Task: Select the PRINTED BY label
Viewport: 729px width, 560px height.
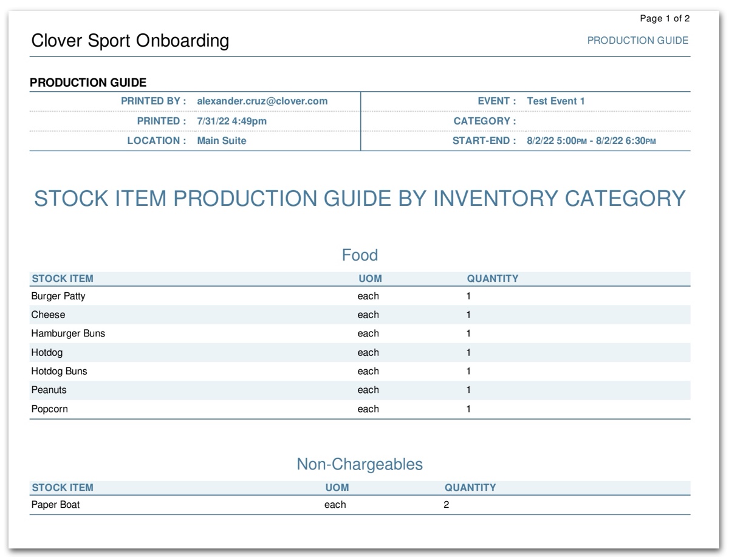Action: [x=154, y=101]
